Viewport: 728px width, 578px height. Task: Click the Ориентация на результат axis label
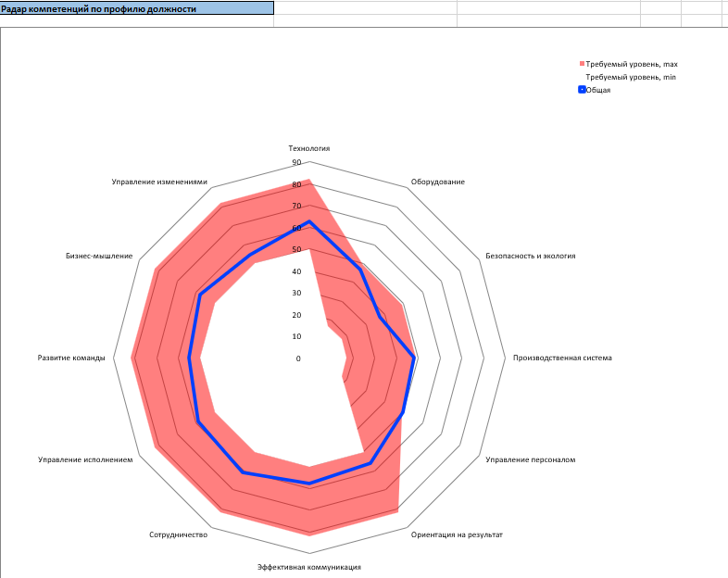coord(457,534)
